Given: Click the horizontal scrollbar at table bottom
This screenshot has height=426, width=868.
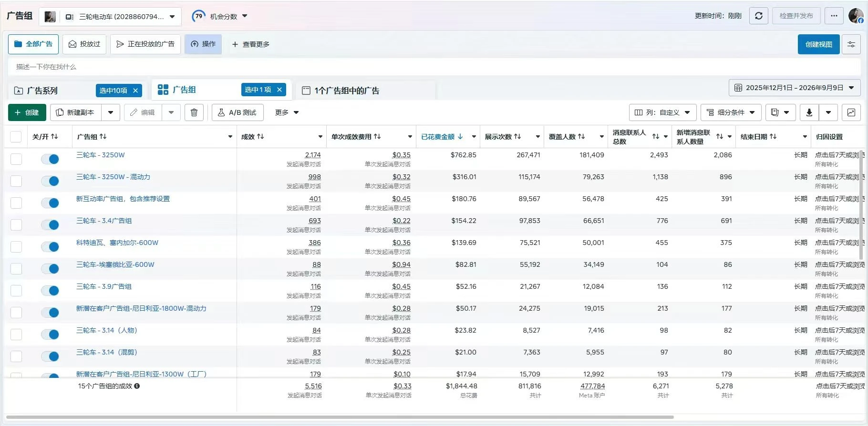Looking at the screenshot, I should pos(340,417).
